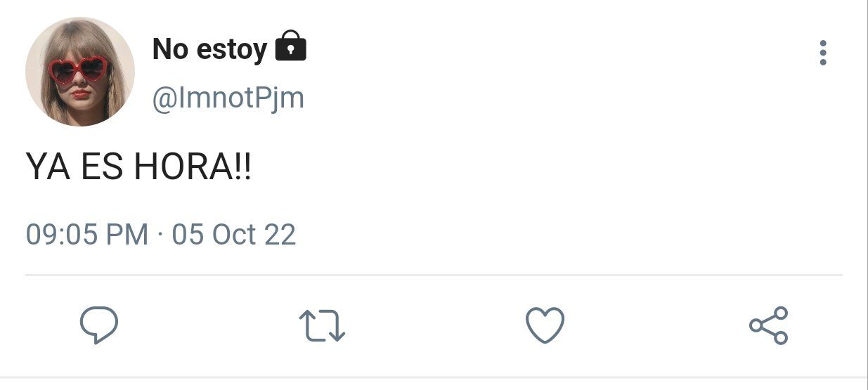Viewport: 868px width, 390px height.
Task: Retweet this post using the arrows icon
Action: click(x=322, y=326)
